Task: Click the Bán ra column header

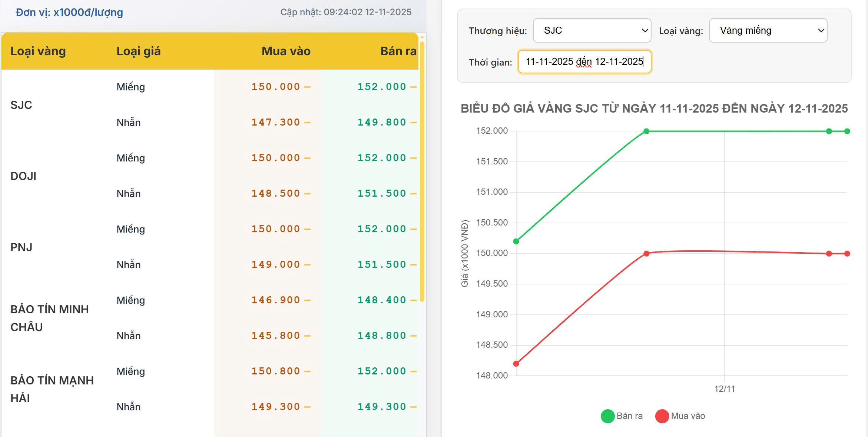Action: tap(398, 51)
